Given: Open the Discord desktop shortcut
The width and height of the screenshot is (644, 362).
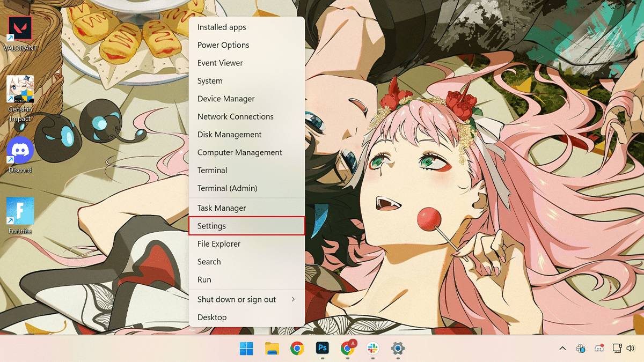Looking at the screenshot, I should coord(20,152).
